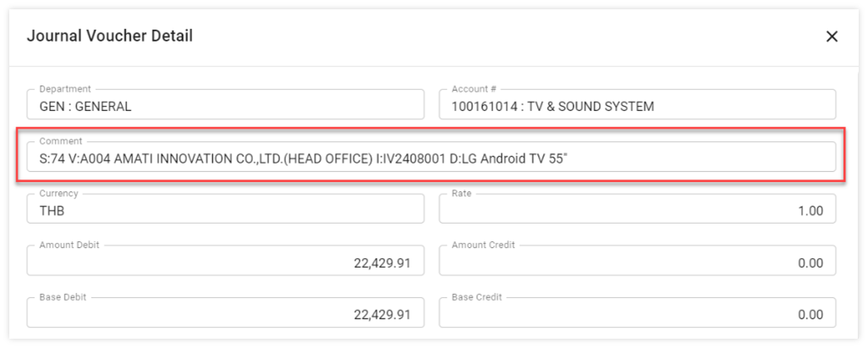Focus the Base Credit field

click(637, 314)
